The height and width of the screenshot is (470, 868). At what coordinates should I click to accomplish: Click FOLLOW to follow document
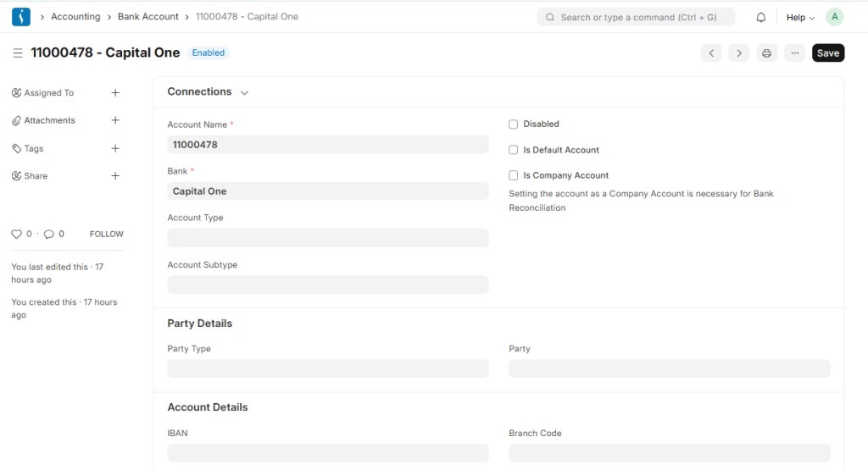coord(106,234)
